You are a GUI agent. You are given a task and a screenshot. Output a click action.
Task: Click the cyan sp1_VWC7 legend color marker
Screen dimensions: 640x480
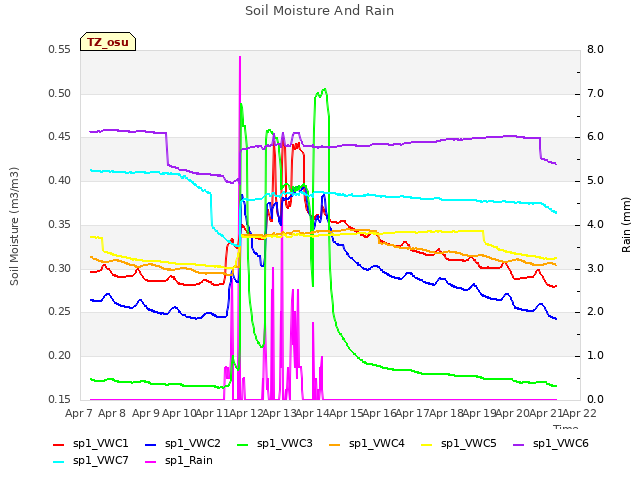pyautogui.click(x=59, y=462)
